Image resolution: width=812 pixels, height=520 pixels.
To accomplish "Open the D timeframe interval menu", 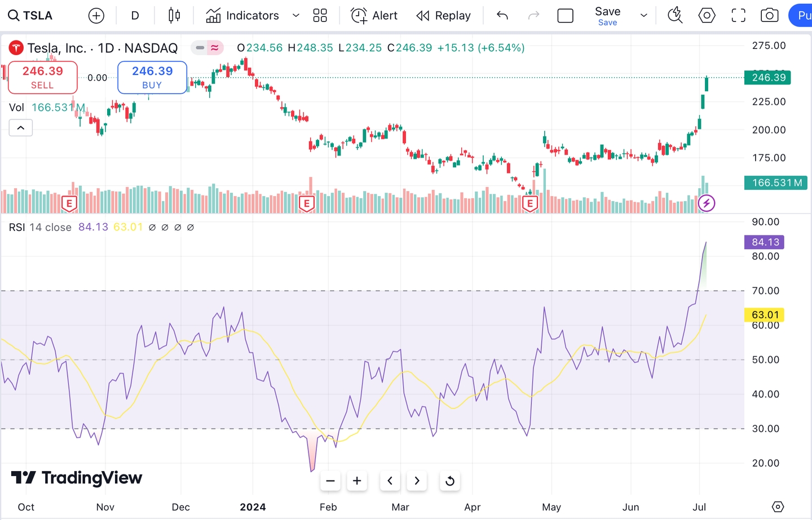I will pos(135,16).
